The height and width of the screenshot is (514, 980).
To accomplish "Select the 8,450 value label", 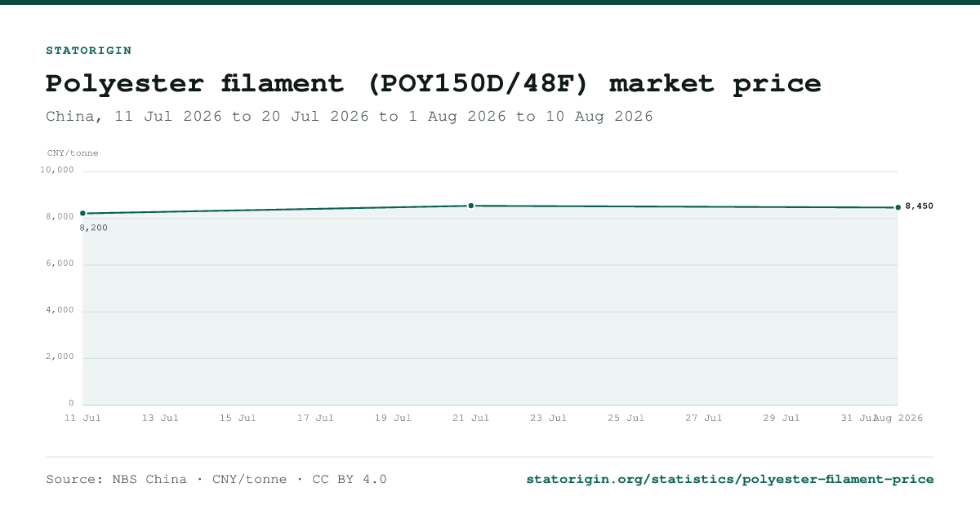I will 920,206.
